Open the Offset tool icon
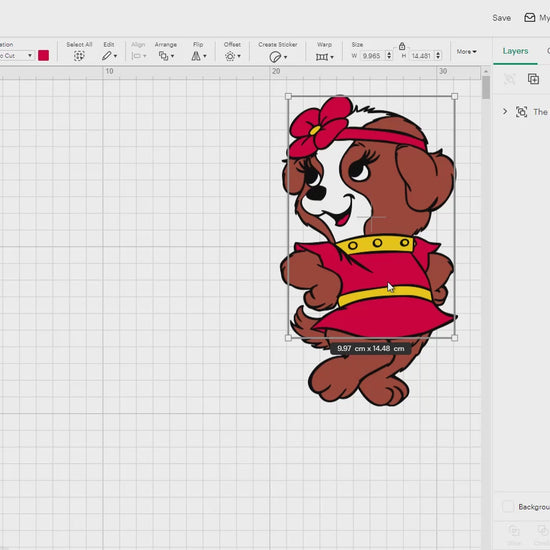This screenshot has height=550, width=550. (x=230, y=56)
